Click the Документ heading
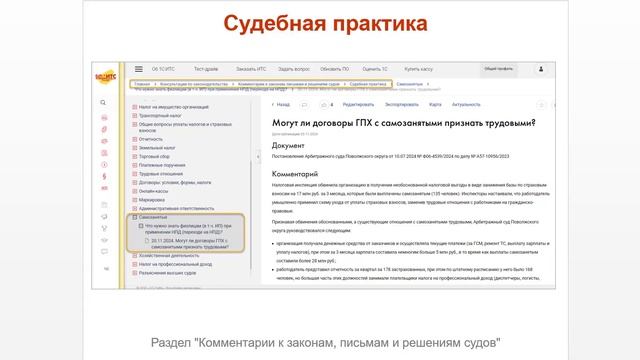The image size is (640, 360). 288,146
